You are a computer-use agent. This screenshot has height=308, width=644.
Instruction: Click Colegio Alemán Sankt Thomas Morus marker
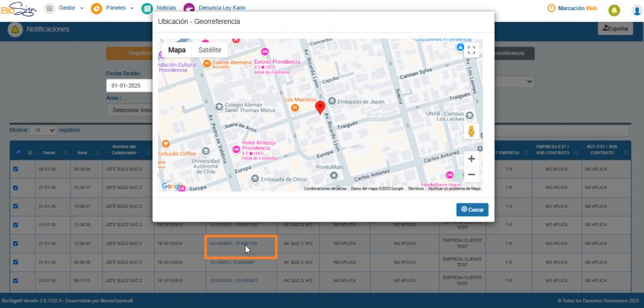(219, 106)
